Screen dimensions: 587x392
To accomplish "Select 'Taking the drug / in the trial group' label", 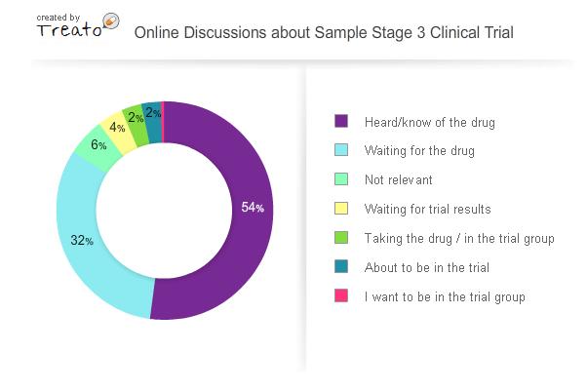I will [x=458, y=239].
